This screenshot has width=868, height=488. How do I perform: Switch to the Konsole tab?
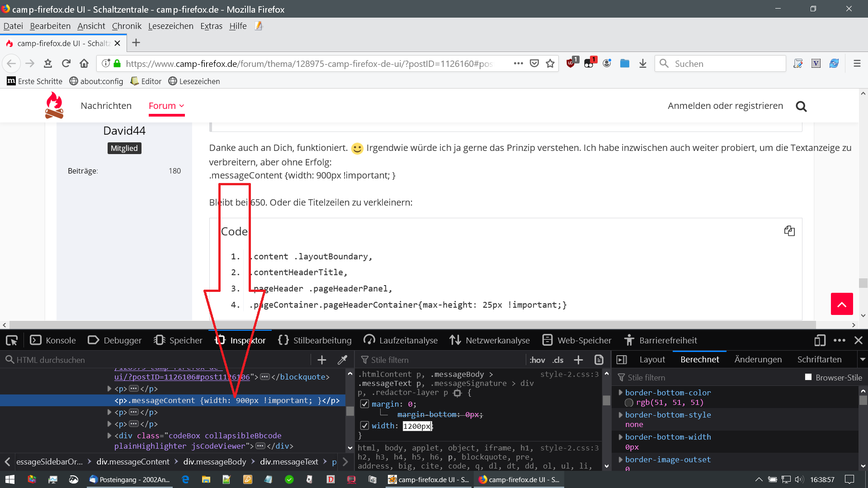pyautogui.click(x=53, y=340)
